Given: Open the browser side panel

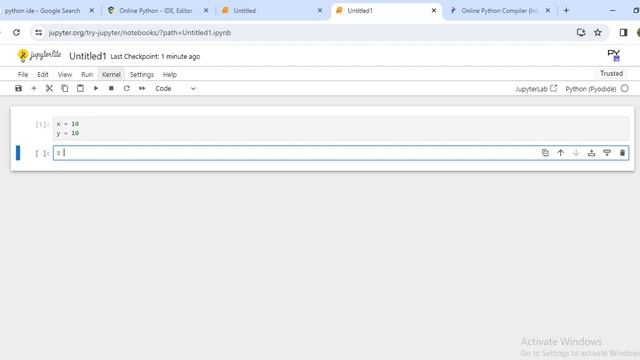Looking at the screenshot, I should point(623,32).
